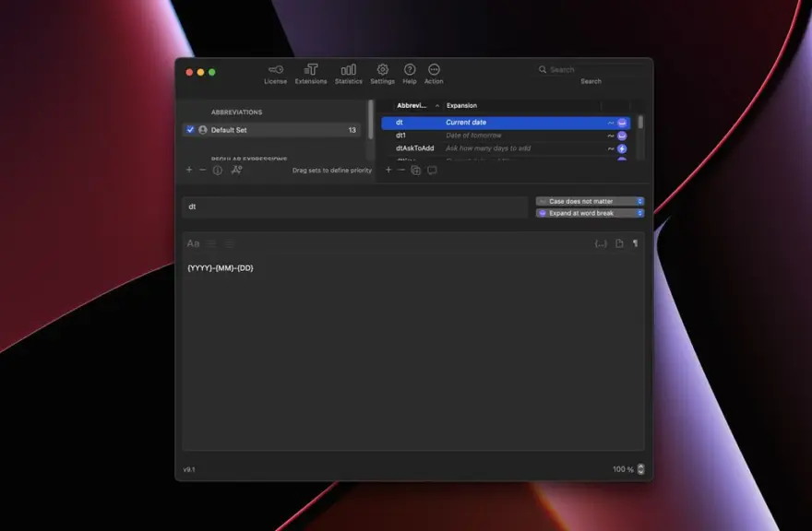Click the comment bubble icon

[432, 171]
